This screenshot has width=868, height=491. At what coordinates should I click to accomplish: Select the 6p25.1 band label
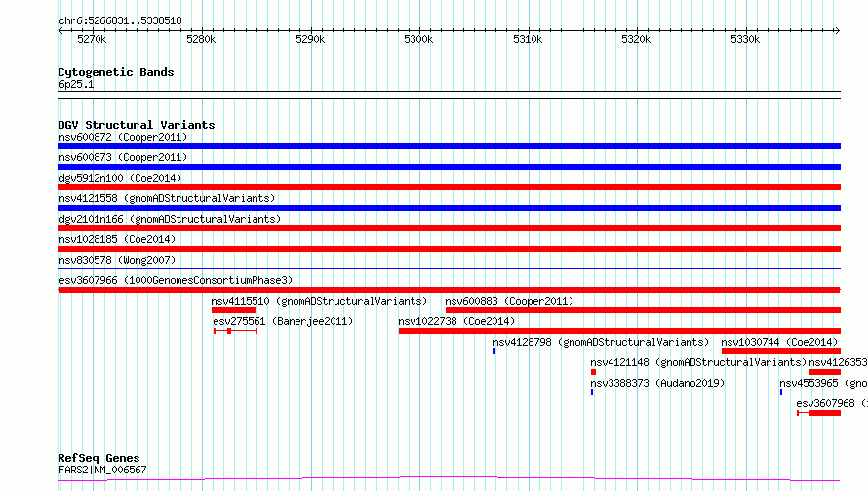point(76,84)
